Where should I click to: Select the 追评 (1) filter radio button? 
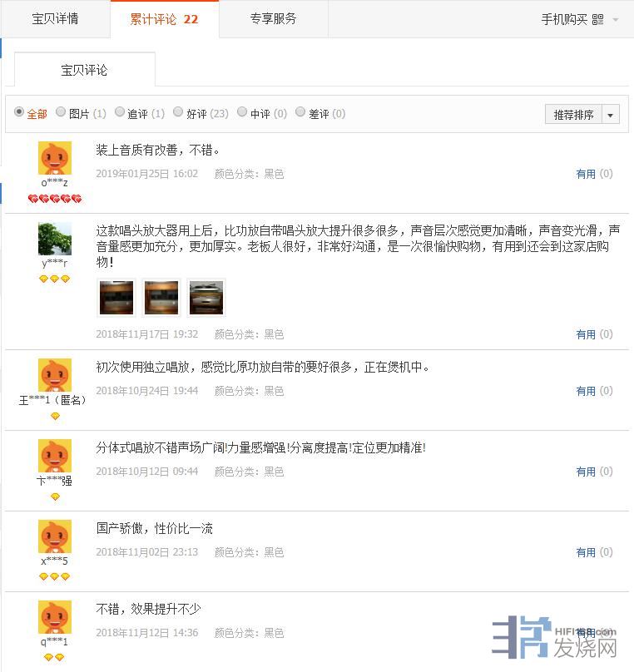point(120,111)
